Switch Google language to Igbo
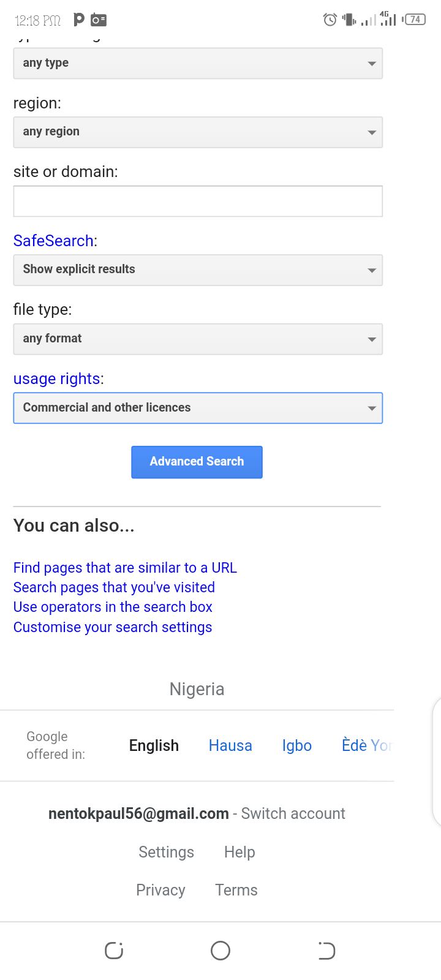Image resolution: width=441 pixels, height=980 pixels. (297, 745)
